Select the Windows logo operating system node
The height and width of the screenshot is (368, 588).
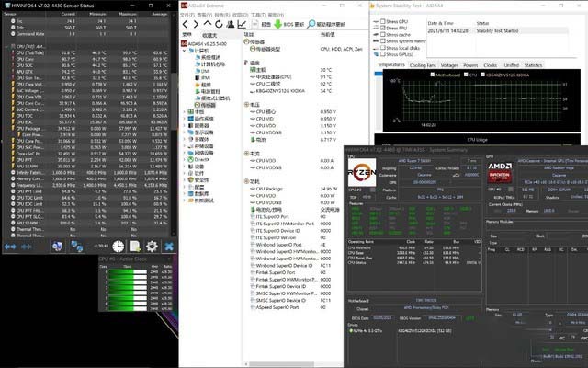pyautogui.click(x=190, y=119)
